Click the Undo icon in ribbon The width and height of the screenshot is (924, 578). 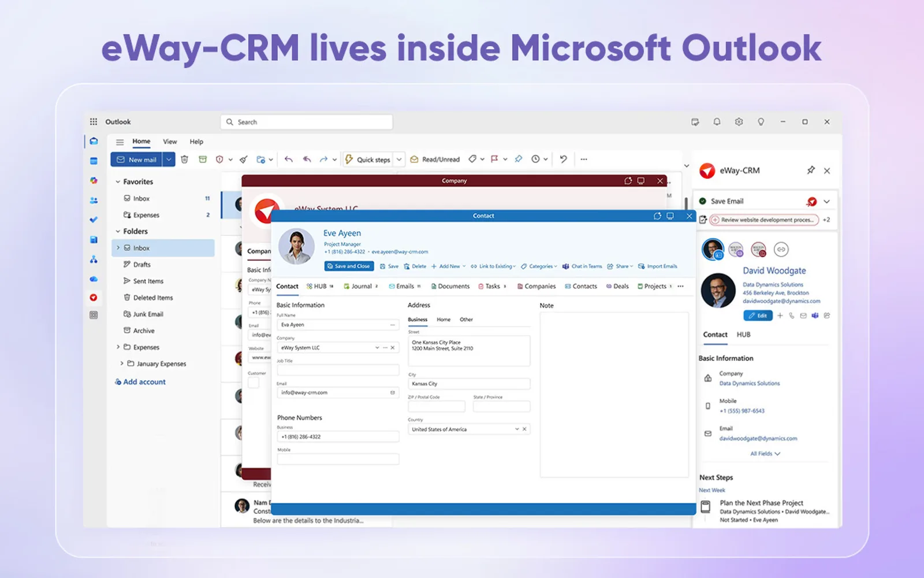coord(564,159)
